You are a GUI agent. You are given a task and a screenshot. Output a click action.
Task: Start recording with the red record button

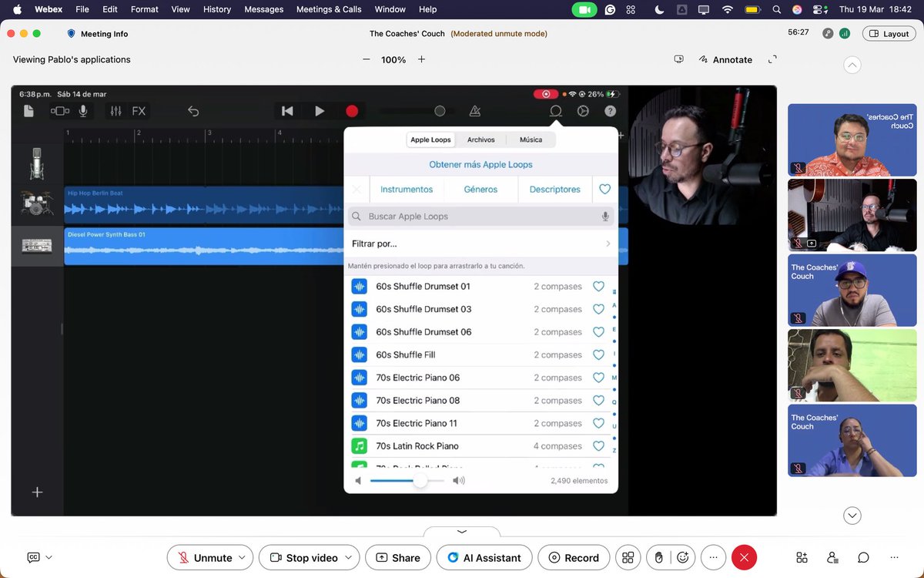click(352, 111)
